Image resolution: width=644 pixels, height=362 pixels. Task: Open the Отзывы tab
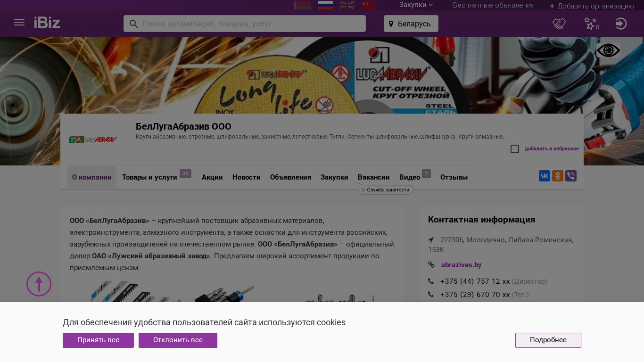[x=454, y=177]
